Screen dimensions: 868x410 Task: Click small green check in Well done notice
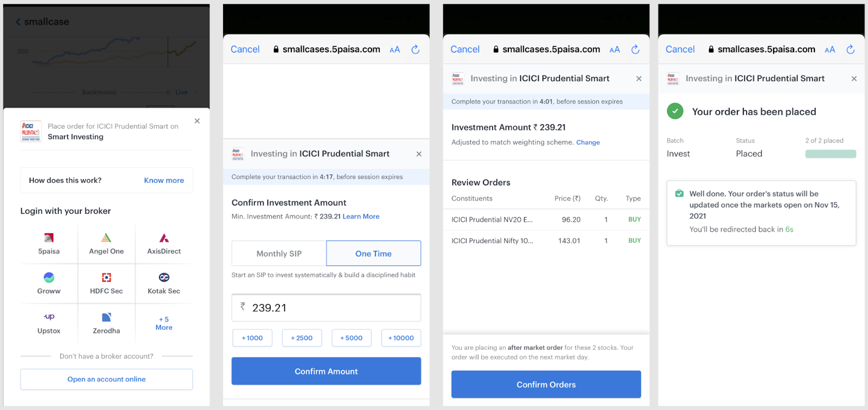click(x=679, y=193)
